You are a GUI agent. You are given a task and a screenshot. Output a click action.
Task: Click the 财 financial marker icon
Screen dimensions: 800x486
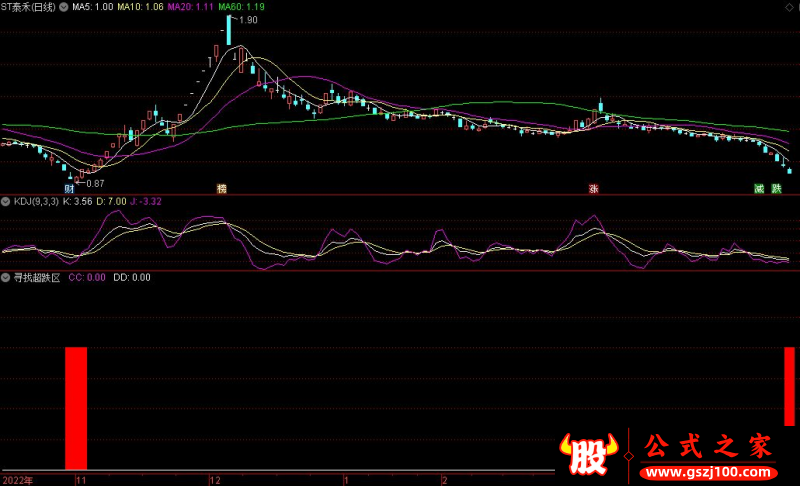[x=69, y=188]
